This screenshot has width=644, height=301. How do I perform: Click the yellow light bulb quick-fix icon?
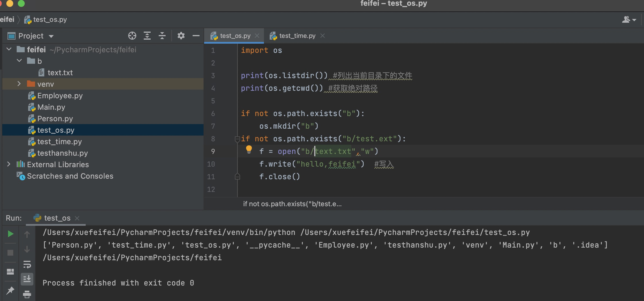(249, 150)
